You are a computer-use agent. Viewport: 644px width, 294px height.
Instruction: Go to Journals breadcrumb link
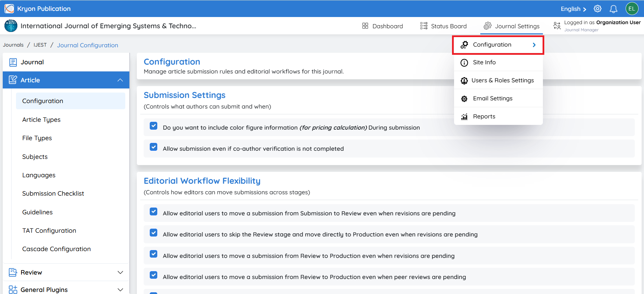pos(13,45)
